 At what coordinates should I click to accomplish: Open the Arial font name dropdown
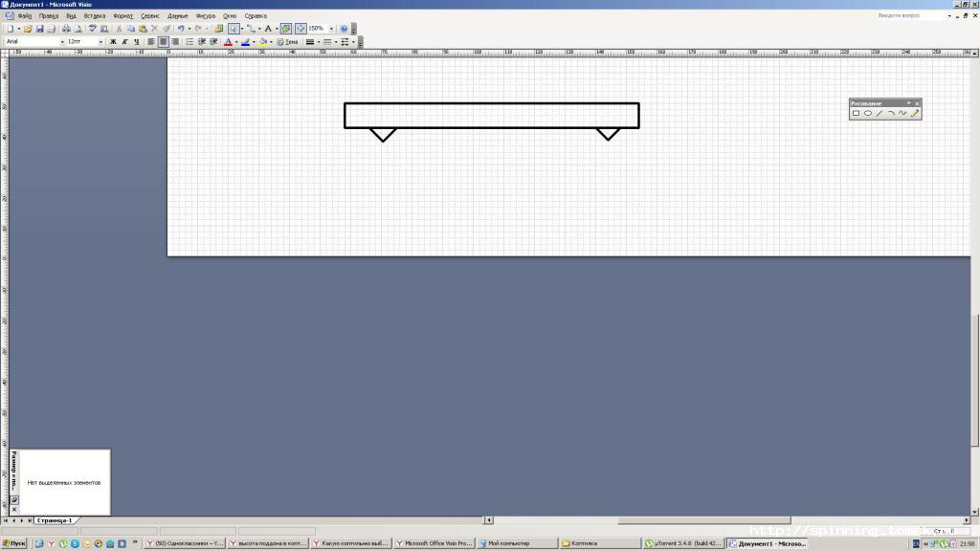62,42
